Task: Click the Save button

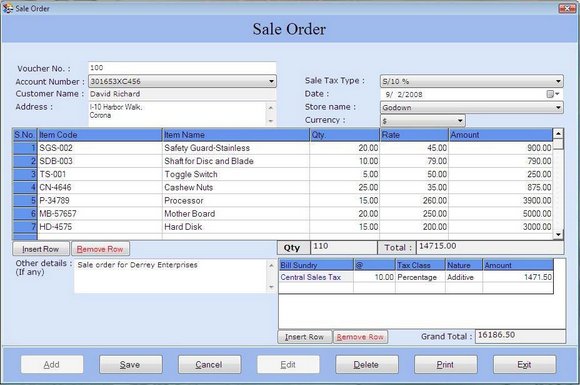Action: [x=130, y=365]
